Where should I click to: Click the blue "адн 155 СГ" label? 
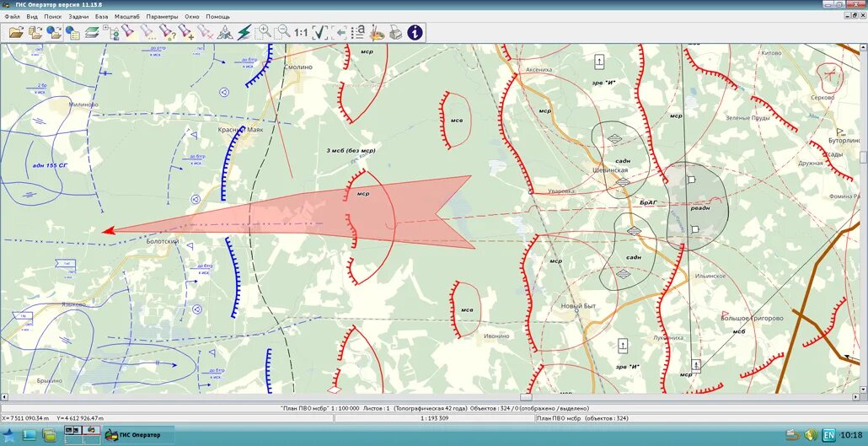[50, 165]
